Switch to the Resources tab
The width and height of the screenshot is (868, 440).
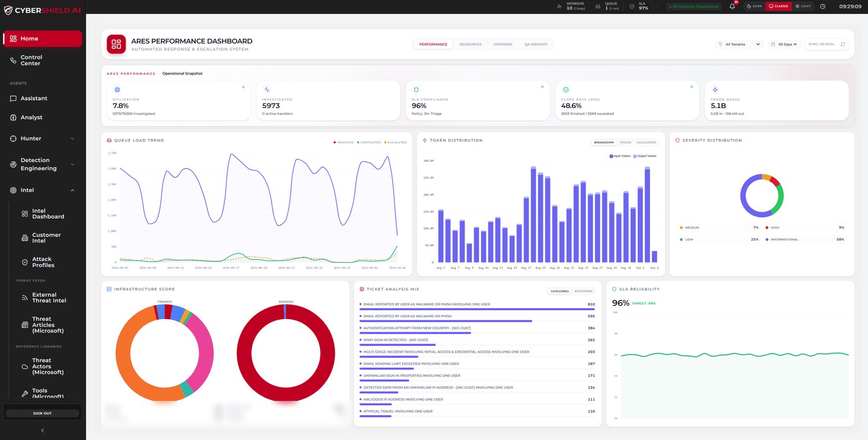(470, 45)
